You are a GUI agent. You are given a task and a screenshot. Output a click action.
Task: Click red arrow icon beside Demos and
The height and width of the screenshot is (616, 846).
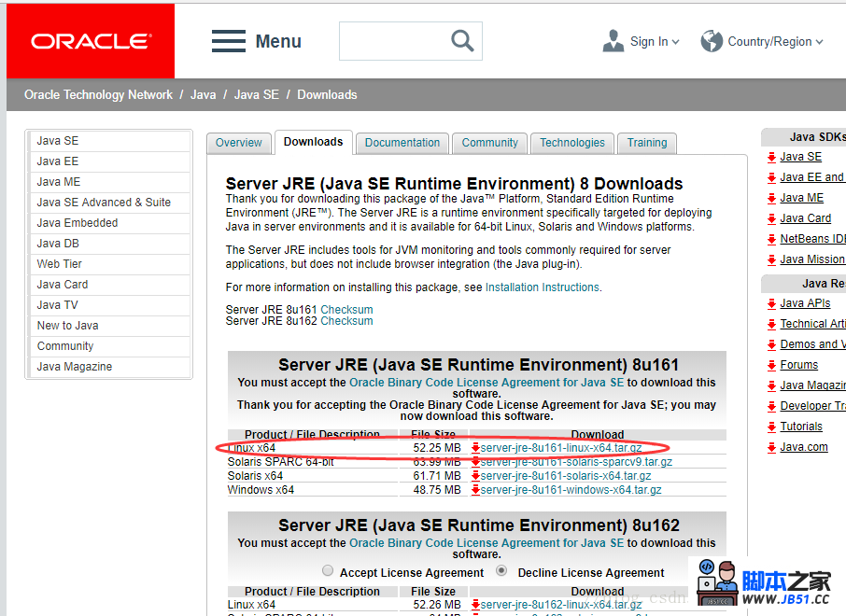point(771,345)
